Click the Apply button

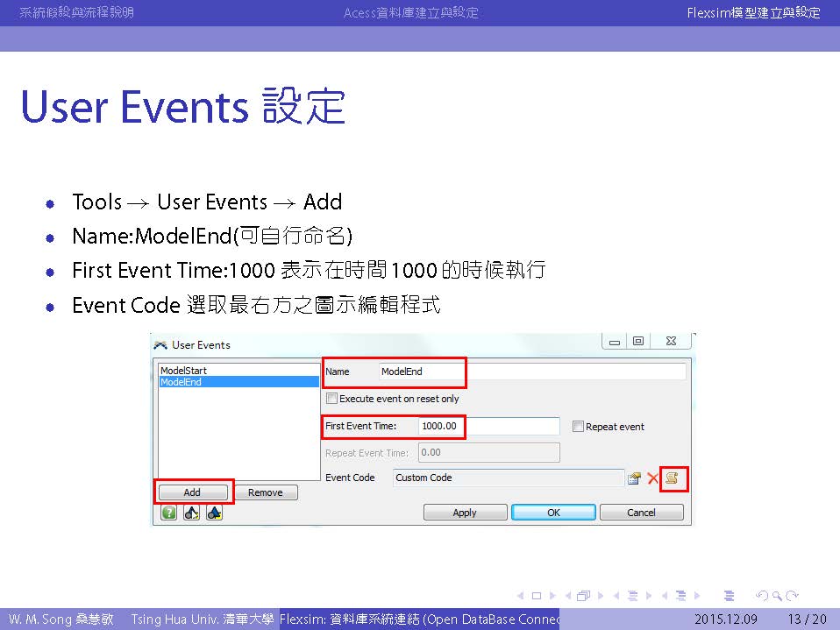click(x=465, y=513)
